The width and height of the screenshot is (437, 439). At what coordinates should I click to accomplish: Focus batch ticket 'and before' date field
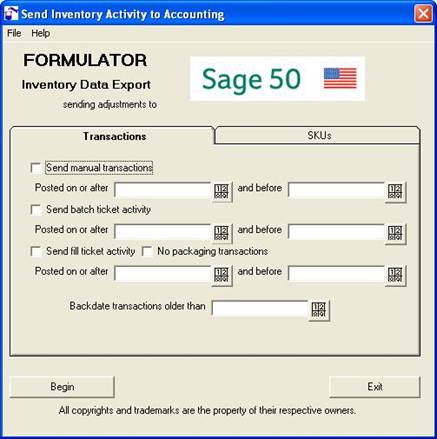pyautogui.click(x=337, y=232)
